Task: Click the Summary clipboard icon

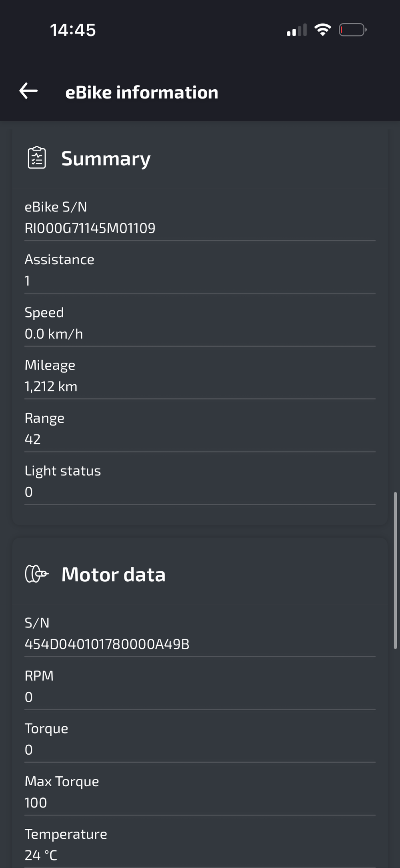Action: [x=37, y=158]
